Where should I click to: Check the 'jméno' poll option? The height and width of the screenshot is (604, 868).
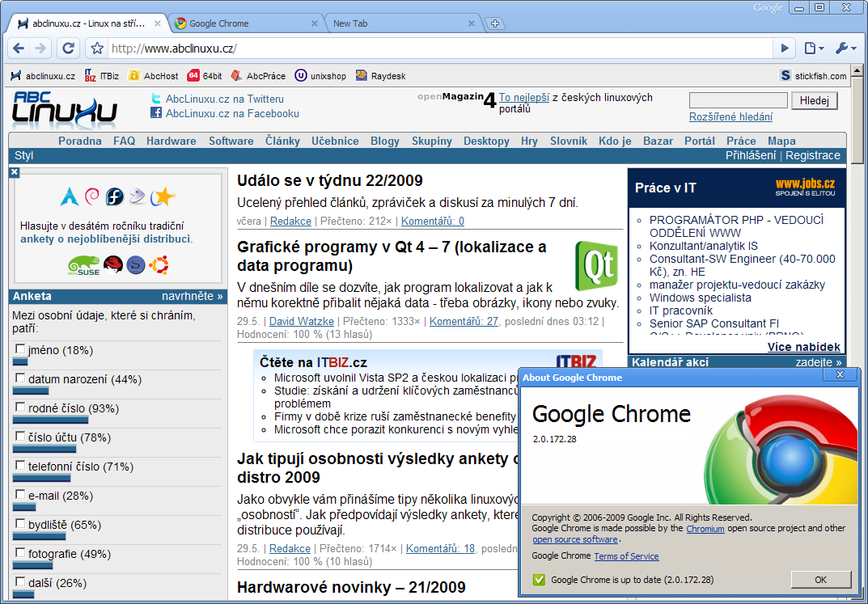pyautogui.click(x=20, y=349)
